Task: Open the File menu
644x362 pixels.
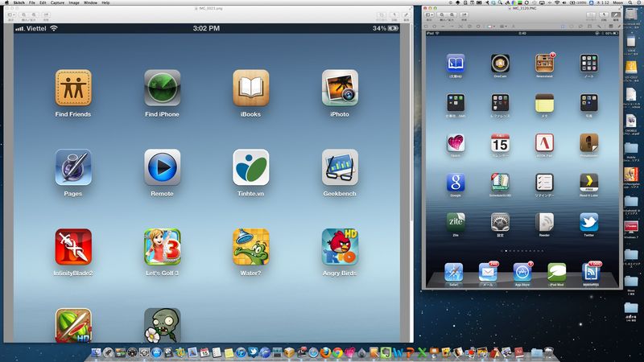Action: coord(31,2)
